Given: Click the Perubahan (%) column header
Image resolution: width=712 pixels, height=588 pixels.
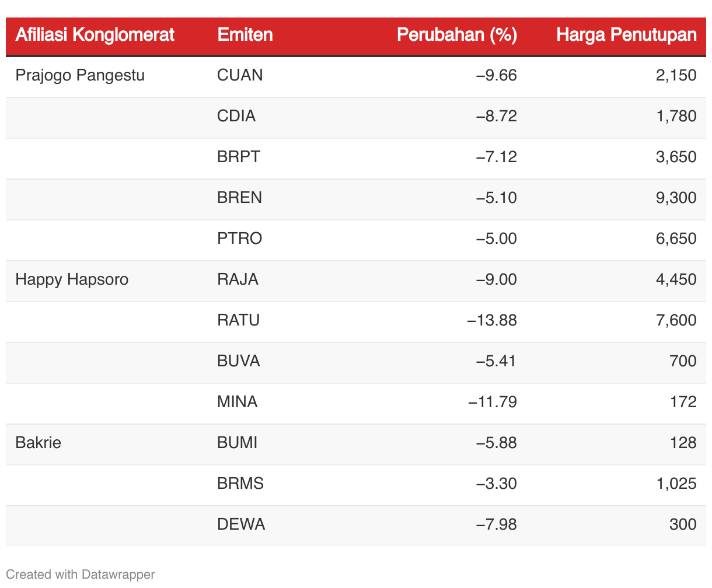Looking at the screenshot, I should pos(456,35).
